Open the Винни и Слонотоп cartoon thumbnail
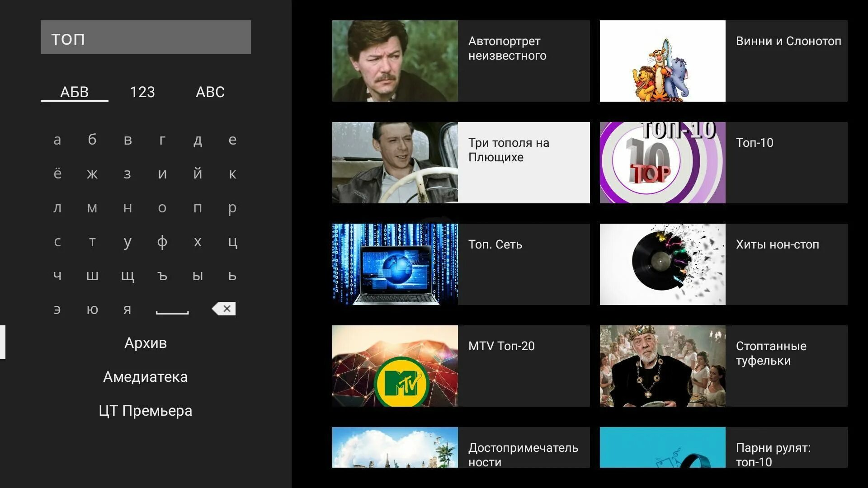The image size is (868, 488). point(662,61)
